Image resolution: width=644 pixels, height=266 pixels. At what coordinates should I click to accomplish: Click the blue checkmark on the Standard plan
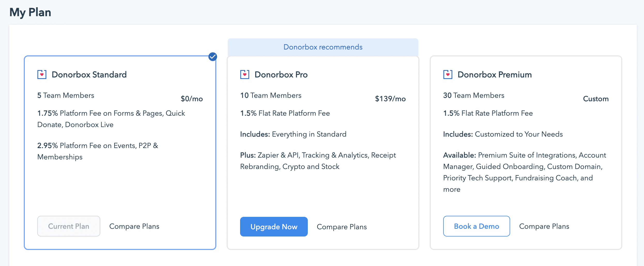tap(212, 57)
